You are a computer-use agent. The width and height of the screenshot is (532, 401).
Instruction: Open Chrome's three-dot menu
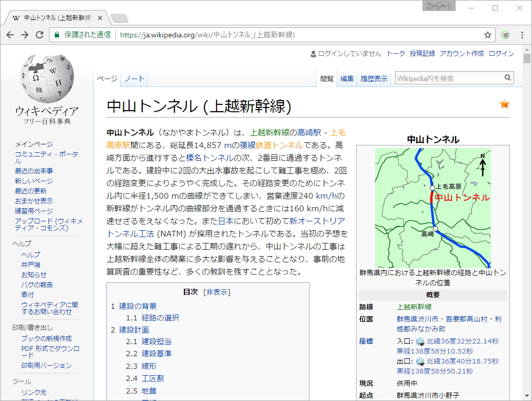[x=522, y=35]
